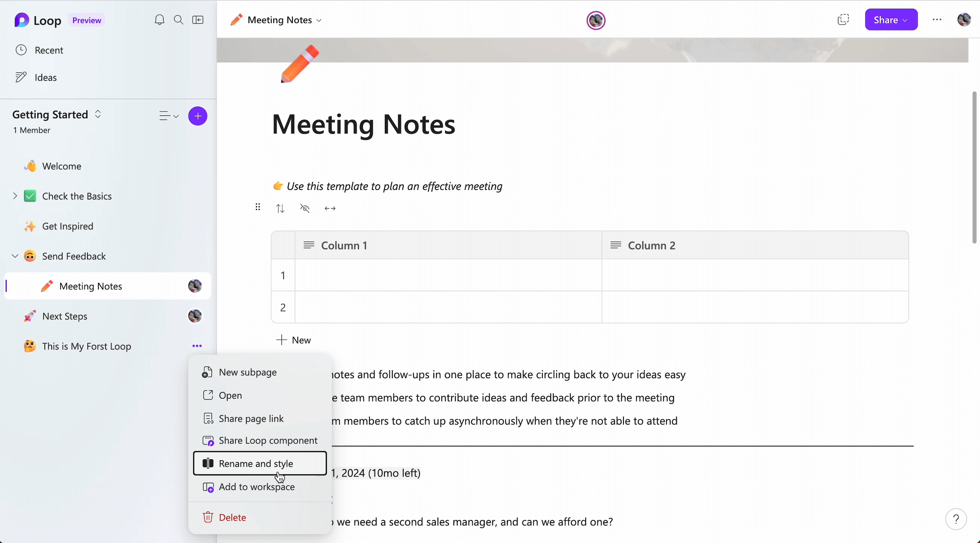
Task: Collapse the Send Feedback section
Action: click(14, 256)
